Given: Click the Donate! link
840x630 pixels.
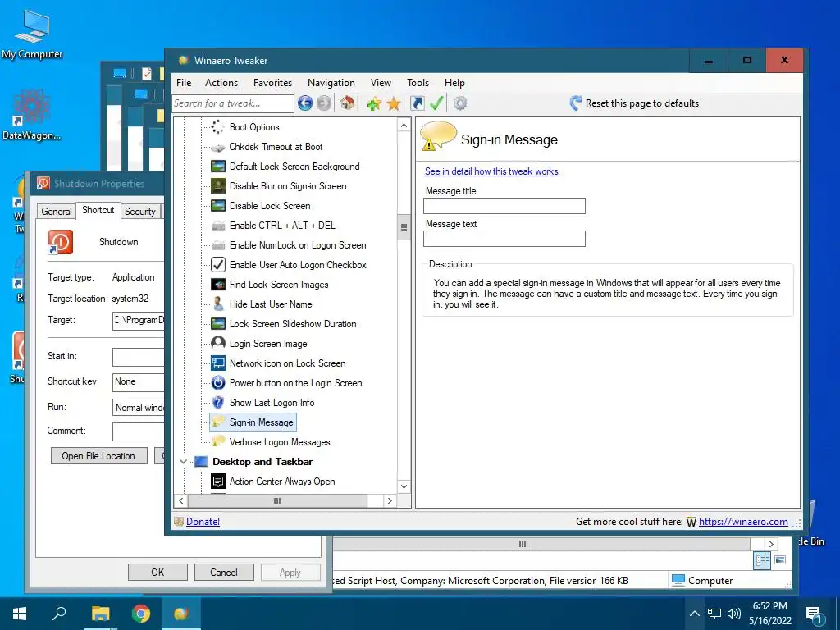Looking at the screenshot, I should coord(203,521).
